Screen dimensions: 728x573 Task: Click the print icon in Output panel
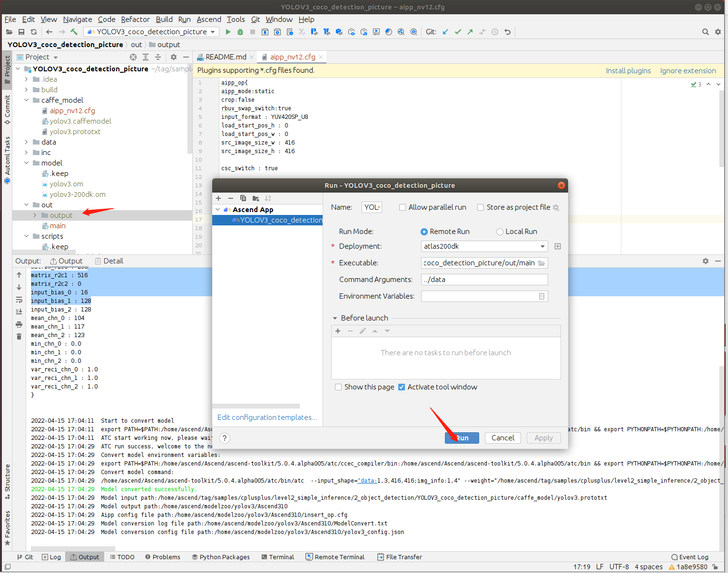(x=19, y=324)
